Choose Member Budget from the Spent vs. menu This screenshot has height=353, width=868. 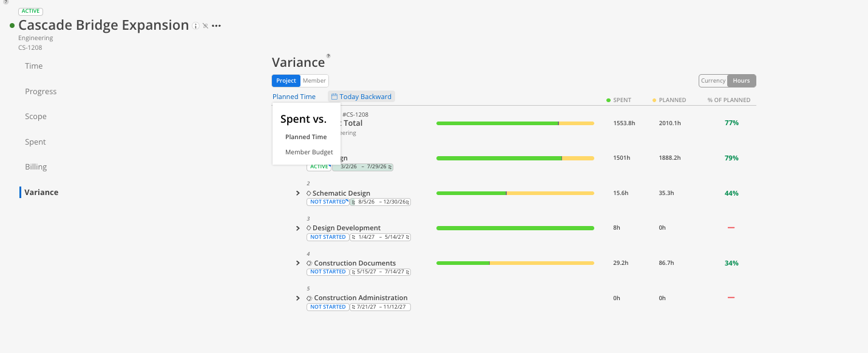[309, 152]
